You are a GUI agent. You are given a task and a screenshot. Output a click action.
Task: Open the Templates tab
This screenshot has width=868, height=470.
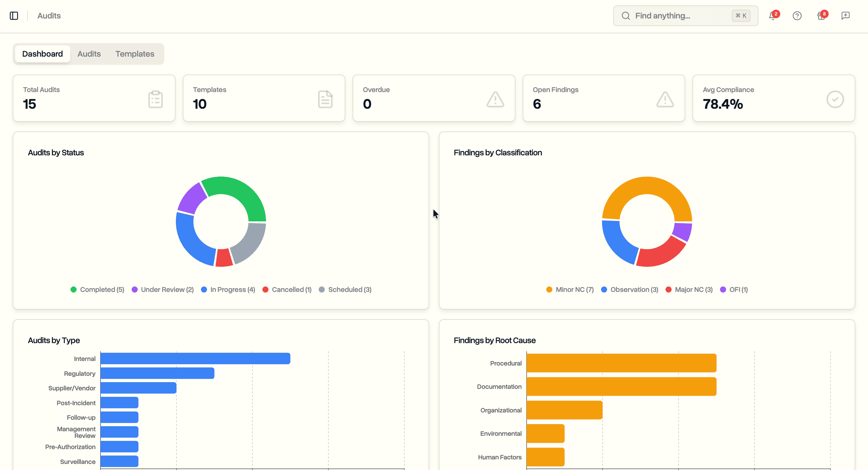pos(134,54)
